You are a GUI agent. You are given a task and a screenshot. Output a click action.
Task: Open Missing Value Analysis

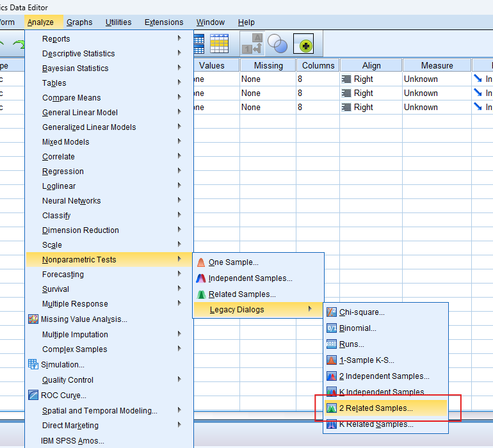click(x=83, y=319)
